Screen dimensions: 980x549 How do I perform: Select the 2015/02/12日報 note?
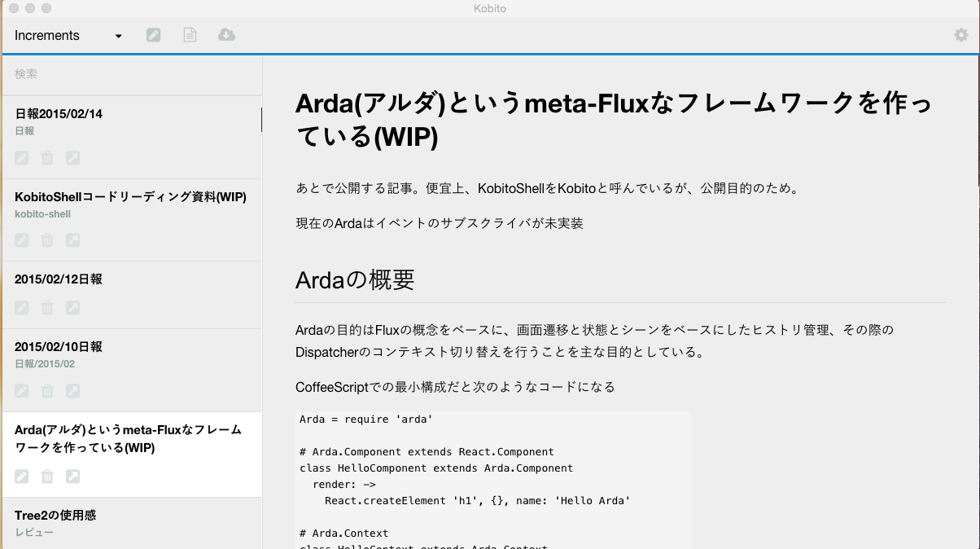pos(132,295)
